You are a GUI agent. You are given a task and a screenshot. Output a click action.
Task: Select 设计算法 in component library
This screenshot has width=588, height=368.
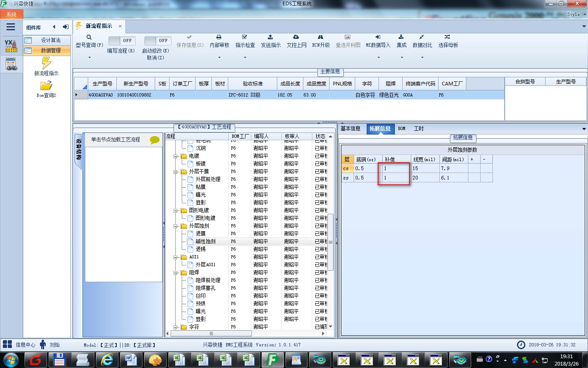pos(47,40)
